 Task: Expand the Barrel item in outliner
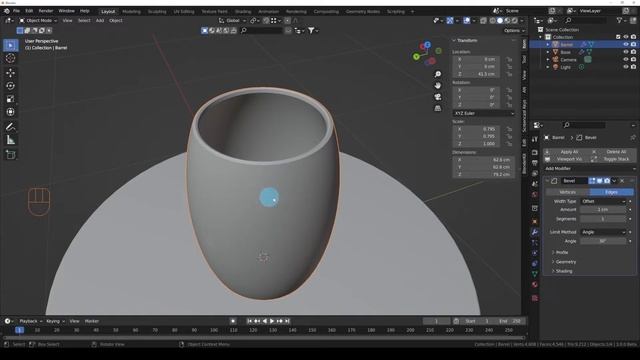click(x=548, y=44)
